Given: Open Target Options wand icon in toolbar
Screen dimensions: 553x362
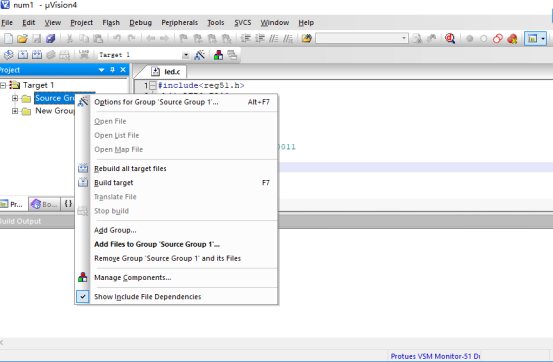Looking at the screenshot, I should click(199, 55).
